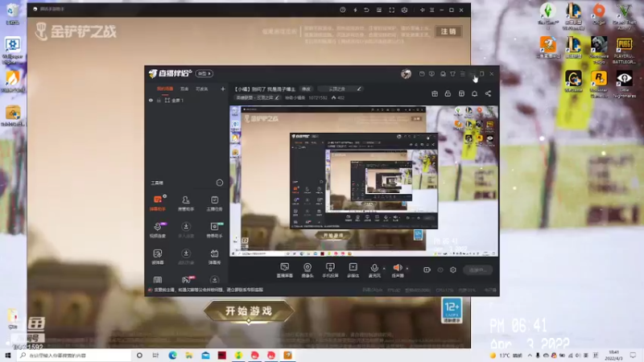Open the user avatar in the title bar
Viewport: 644px width, 362px height.
406,73
